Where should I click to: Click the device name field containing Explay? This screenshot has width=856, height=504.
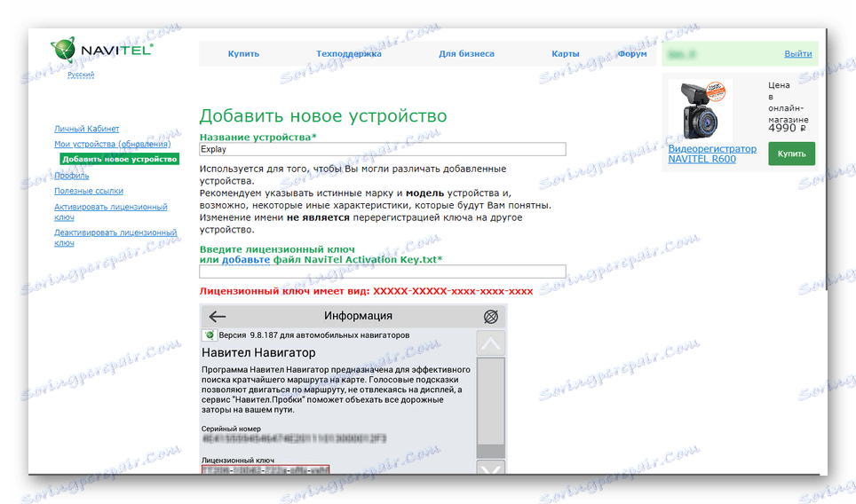pos(383,149)
